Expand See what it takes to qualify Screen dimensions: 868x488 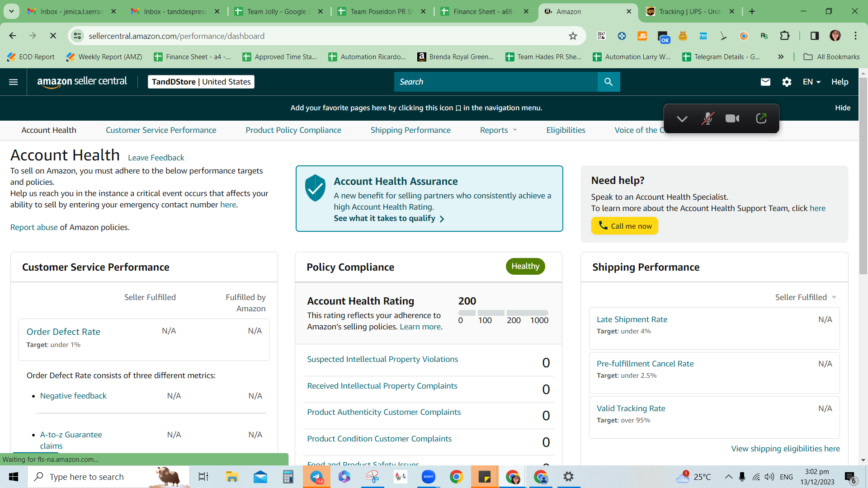click(389, 219)
